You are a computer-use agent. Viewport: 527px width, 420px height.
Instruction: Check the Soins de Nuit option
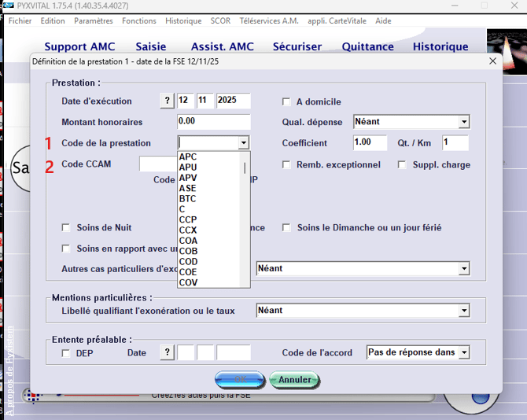pyautogui.click(x=67, y=228)
